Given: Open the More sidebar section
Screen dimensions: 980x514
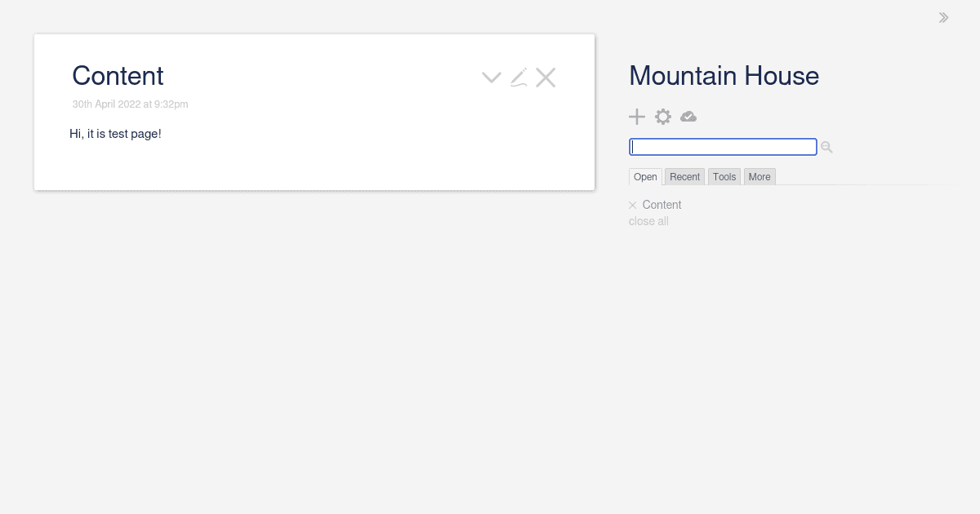Looking at the screenshot, I should pyautogui.click(x=759, y=176).
